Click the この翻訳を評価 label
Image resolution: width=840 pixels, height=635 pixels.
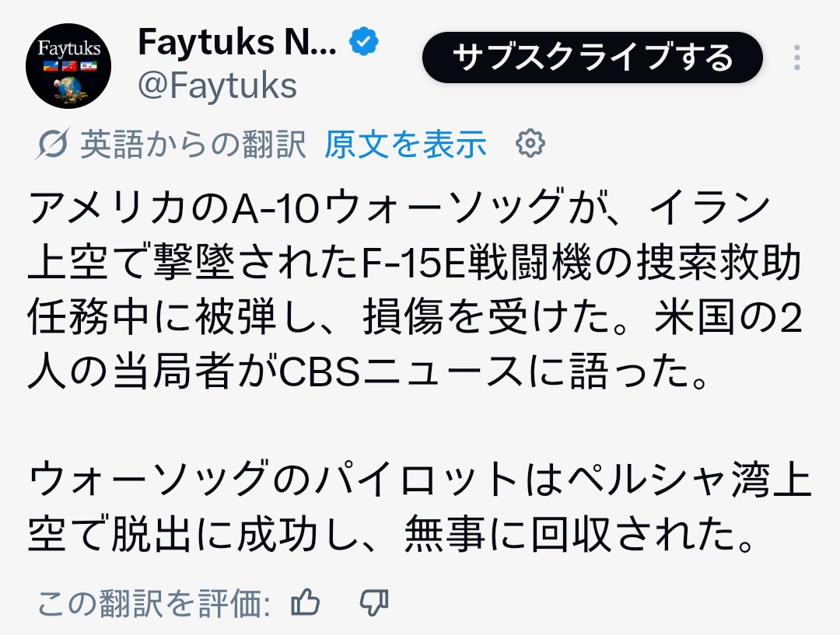(x=153, y=602)
